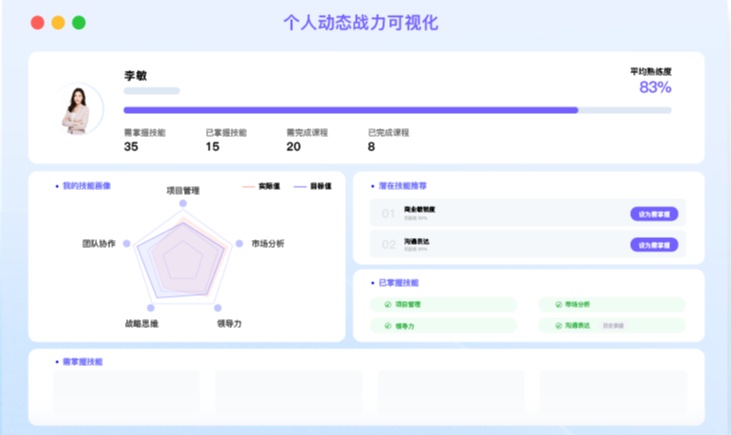The image size is (731, 435).
Task: Select recommendation row 01 商业敏锐度
Action: tap(528, 214)
